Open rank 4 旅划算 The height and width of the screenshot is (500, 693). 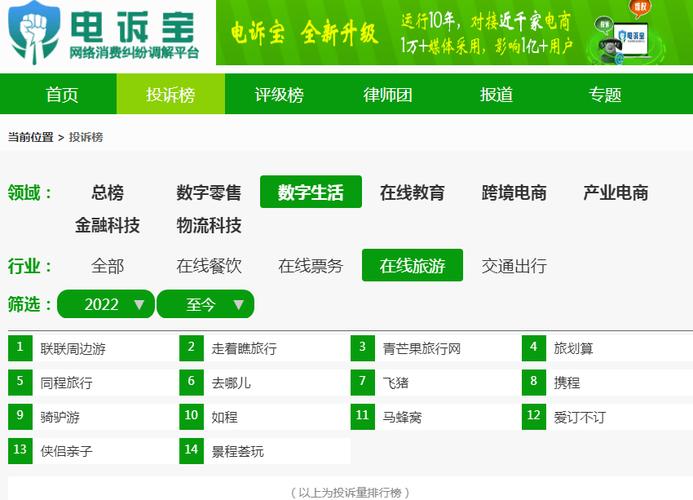point(607,348)
